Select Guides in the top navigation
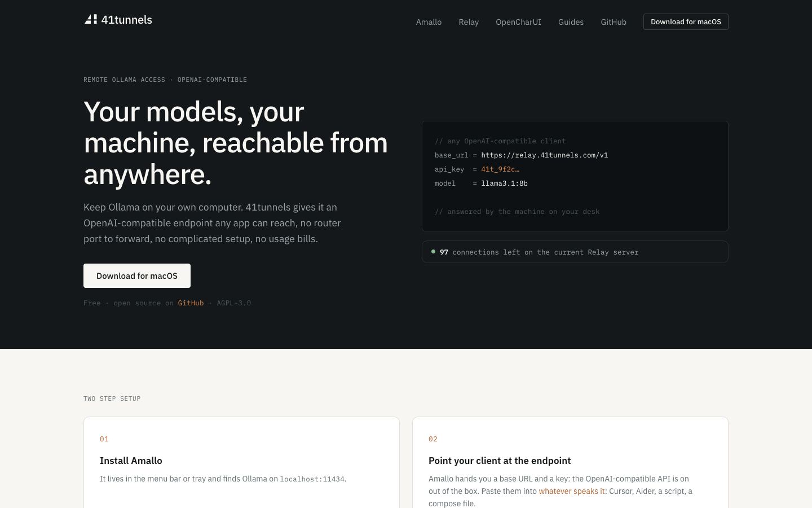This screenshot has height=508, width=812. click(x=571, y=22)
